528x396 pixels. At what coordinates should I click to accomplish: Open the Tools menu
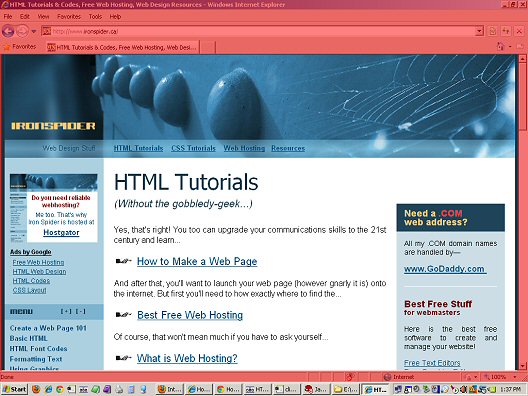click(95, 16)
